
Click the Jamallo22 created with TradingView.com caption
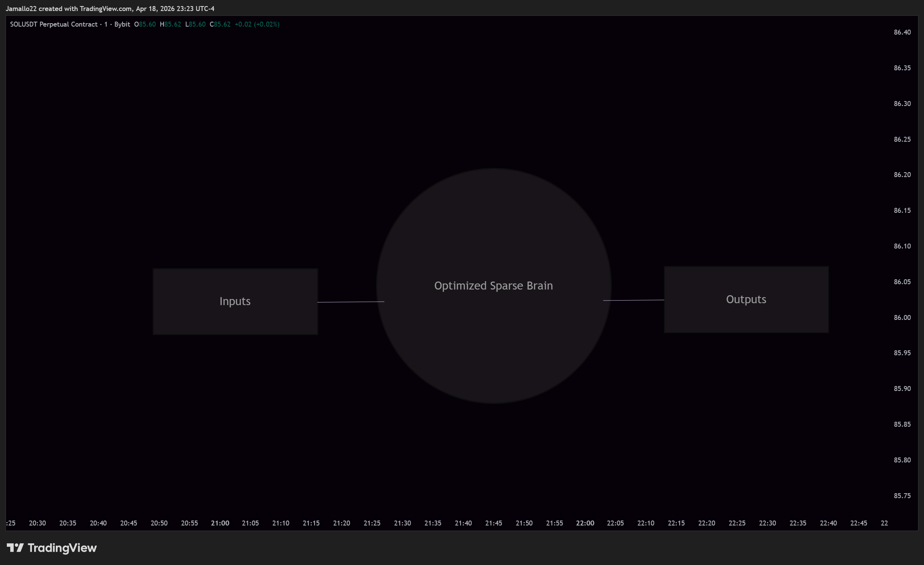[110, 8]
